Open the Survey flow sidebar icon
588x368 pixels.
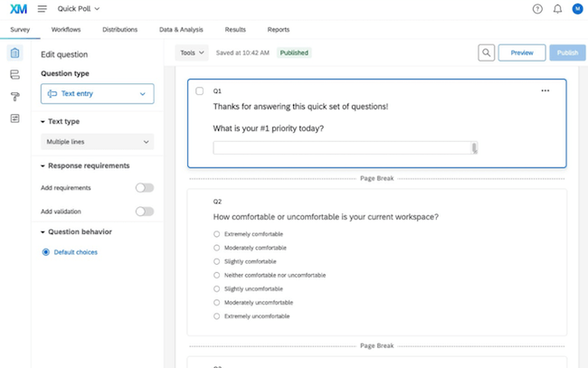(15, 74)
